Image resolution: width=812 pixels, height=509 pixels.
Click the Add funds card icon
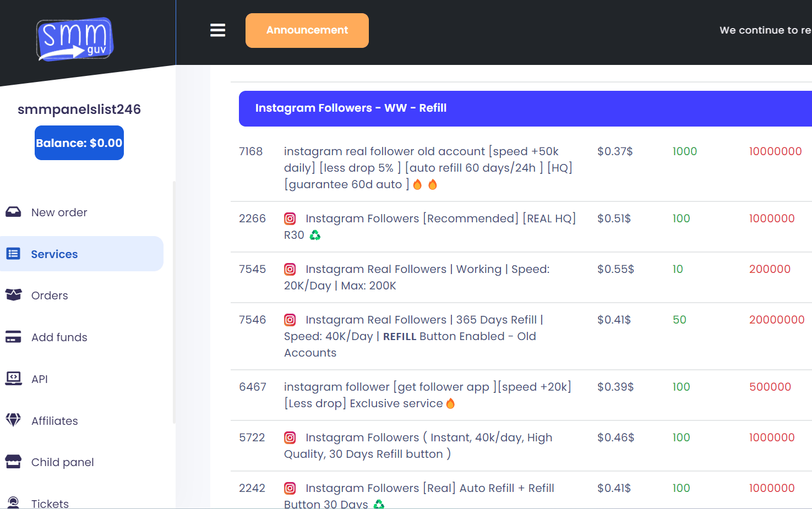(x=13, y=337)
